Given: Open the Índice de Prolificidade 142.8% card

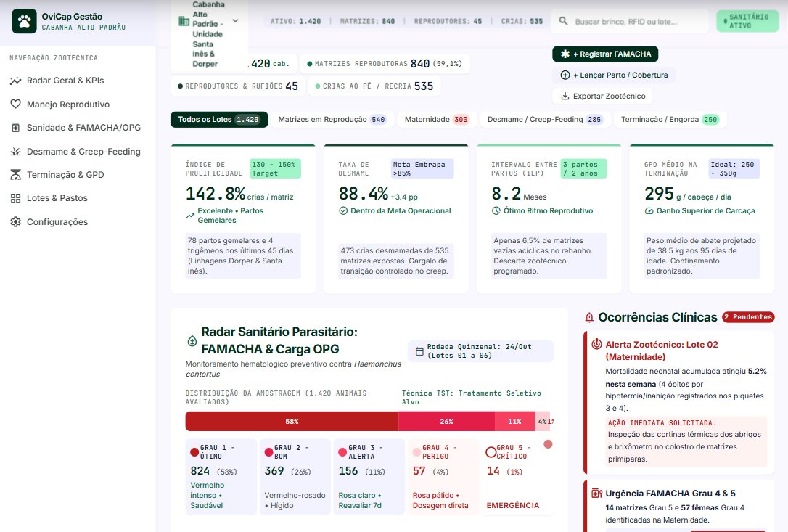Looking at the screenshot, I should (x=243, y=218).
